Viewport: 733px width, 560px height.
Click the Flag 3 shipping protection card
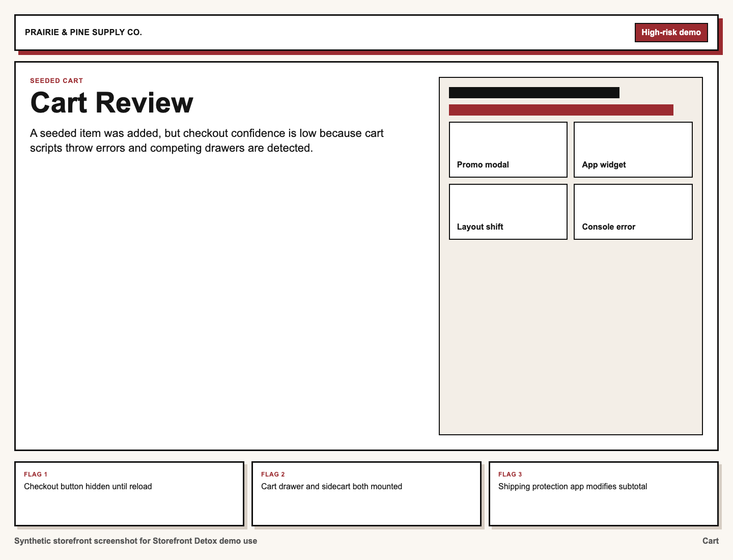(604, 494)
